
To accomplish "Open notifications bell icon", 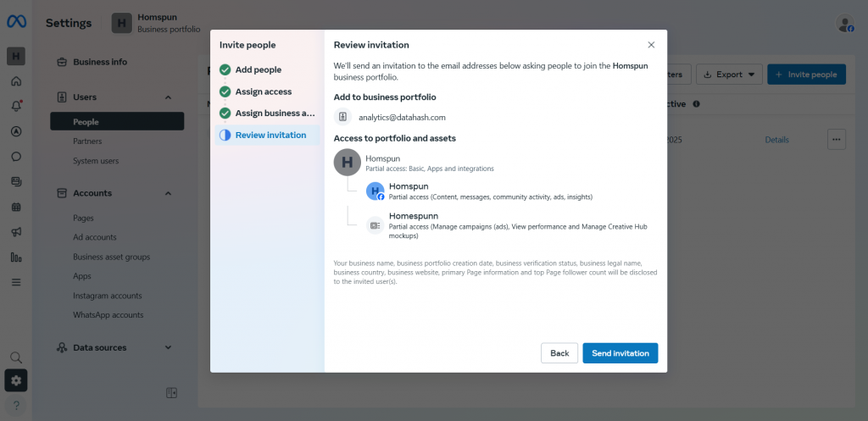I will click(x=16, y=106).
